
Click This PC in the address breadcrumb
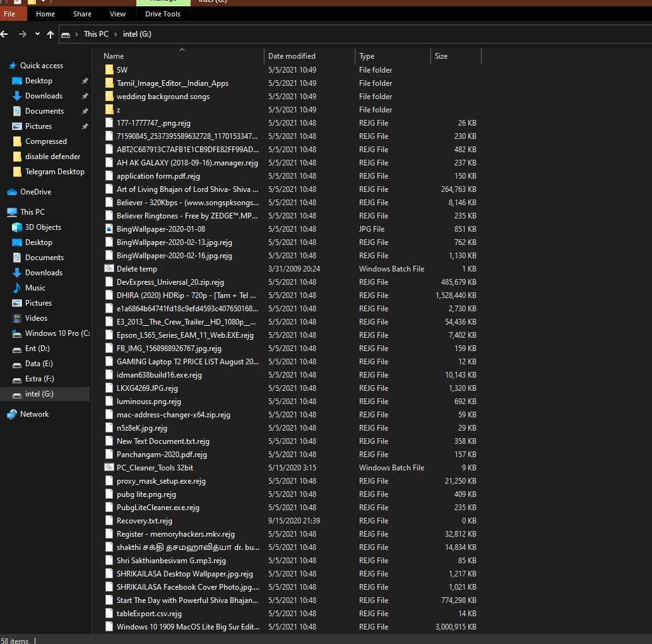pos(96,34)
